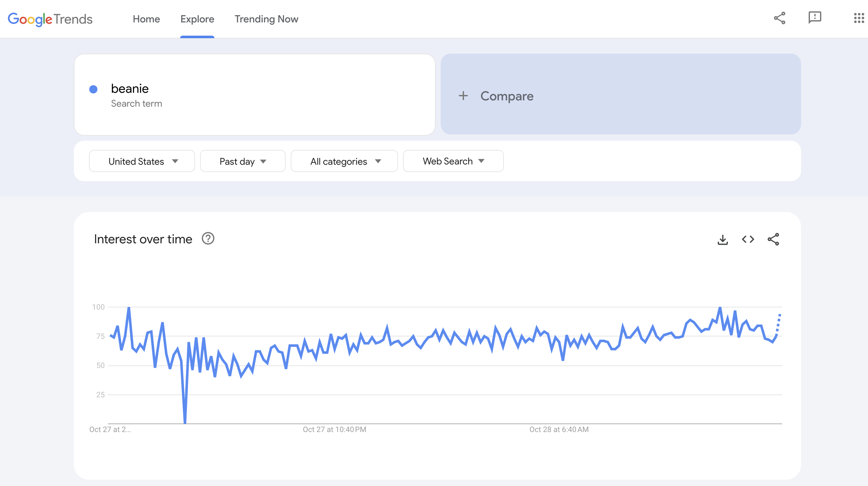Click the help circle icon next to Interest over time
The width and height of the screenshot is (868, 486).
point(208,239)
